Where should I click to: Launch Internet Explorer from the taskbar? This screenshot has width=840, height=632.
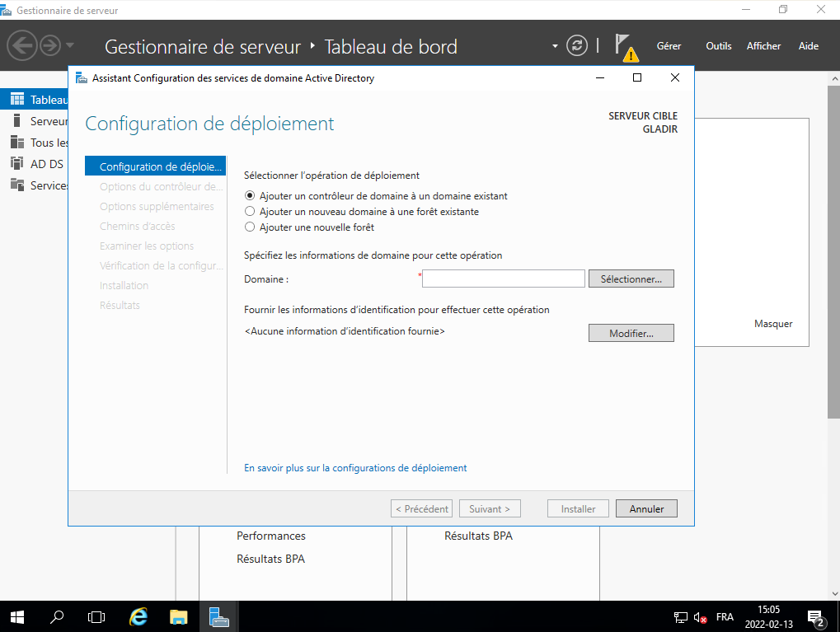pyautogui.click(x=138, y=617)
